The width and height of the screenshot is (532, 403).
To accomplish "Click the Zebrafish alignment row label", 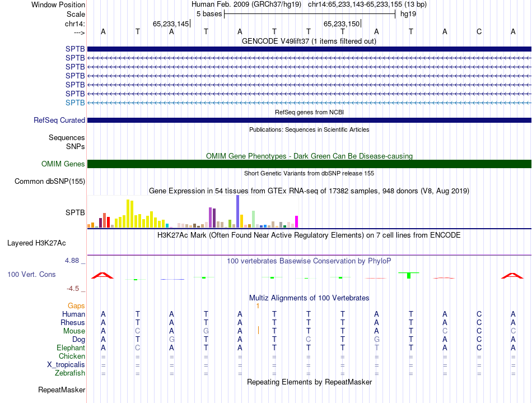I will [70, 373].
